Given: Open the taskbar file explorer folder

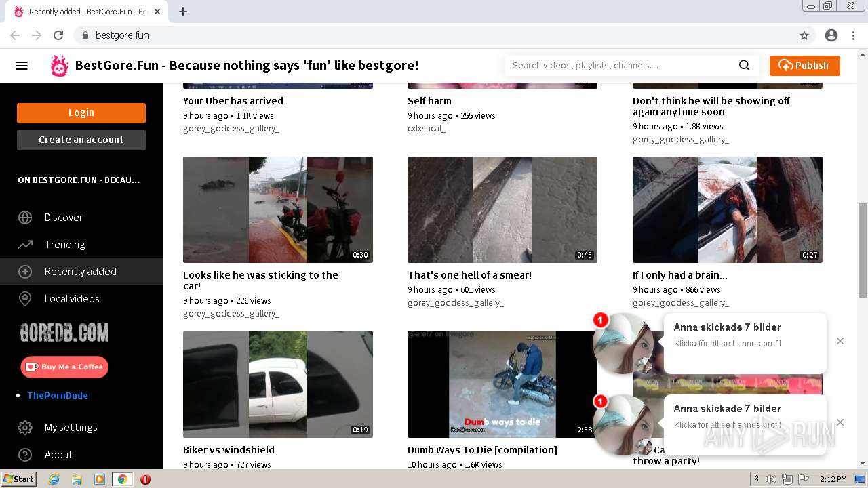Looking at the screenshot, I should pos(77,479).
